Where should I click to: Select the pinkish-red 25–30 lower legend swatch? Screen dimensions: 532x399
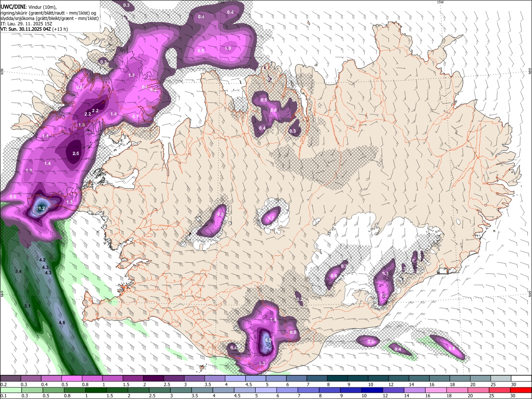pyautogui.click(x=499, y=390)
